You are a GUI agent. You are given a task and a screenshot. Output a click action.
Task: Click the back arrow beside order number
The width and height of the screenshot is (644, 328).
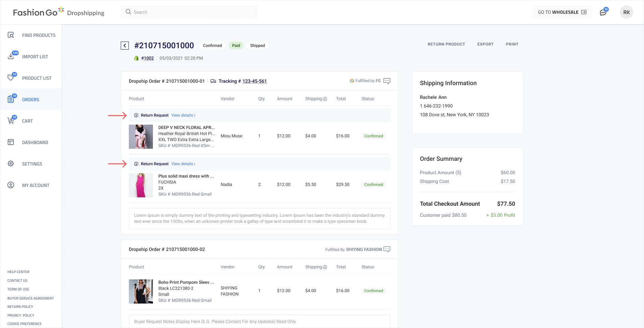(x=125, y=46)
